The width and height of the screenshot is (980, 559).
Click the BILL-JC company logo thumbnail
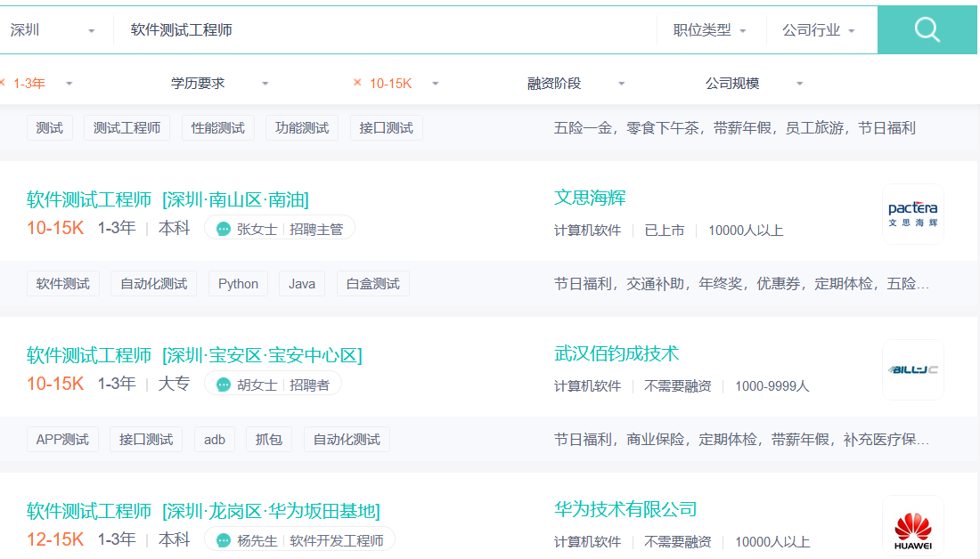912,369
